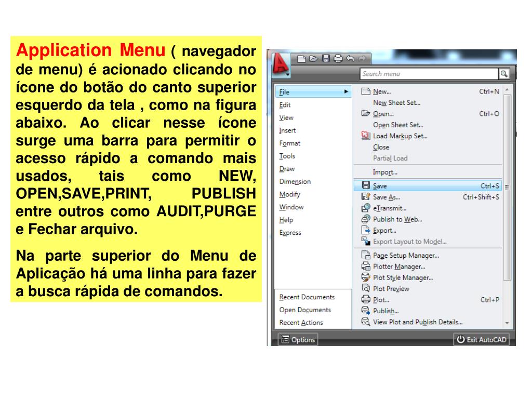Image resolution: width=532 pixels, height=399 pixels.
Task: Choose the Import command
Action: [x=385, y=172]
